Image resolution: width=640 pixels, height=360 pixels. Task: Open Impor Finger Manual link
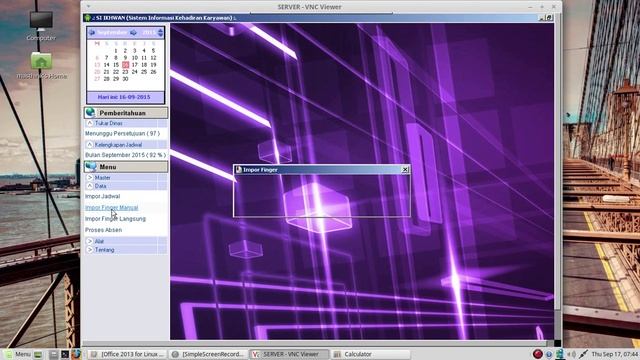pyautogui.click(x=111, y=208)
